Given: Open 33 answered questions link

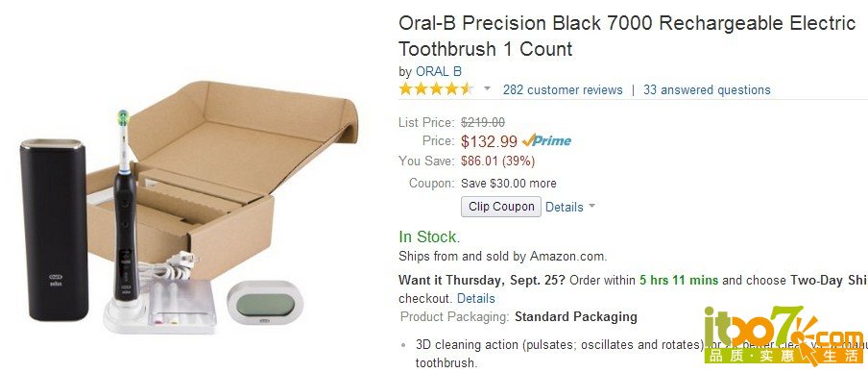Looking at the screenshot, I should point(707,89).
